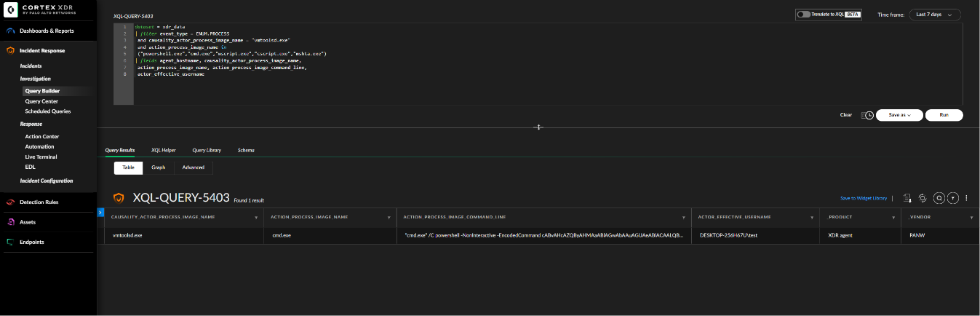Viewport: 980px width, 316px height.
Task: Select the Table view button
Action: tap(128, 167)
